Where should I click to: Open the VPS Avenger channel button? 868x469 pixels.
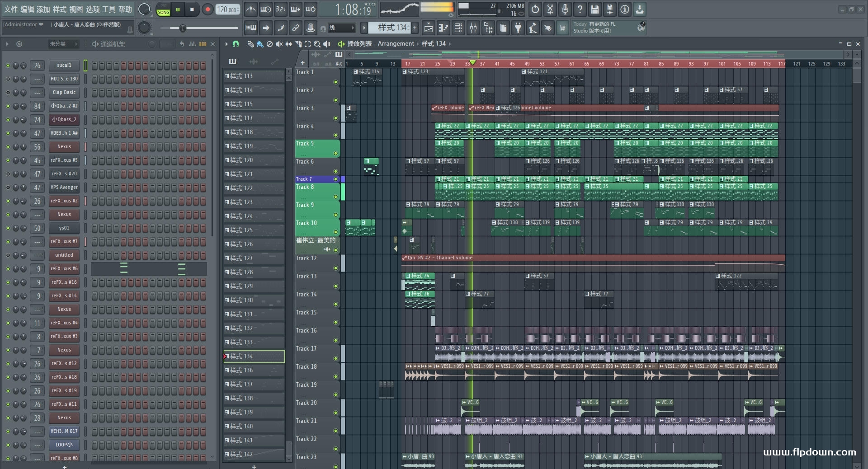pyautogui.click(x=64, y=188)
